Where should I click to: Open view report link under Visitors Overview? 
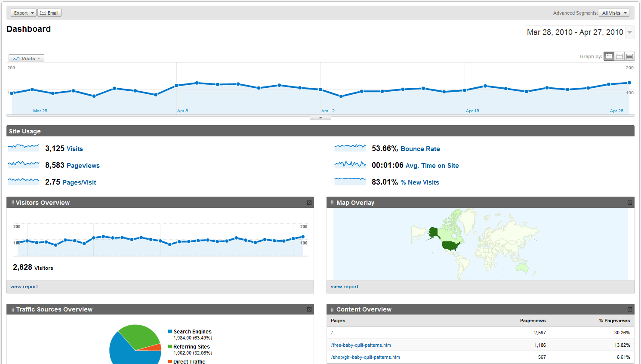pos(24,287)
